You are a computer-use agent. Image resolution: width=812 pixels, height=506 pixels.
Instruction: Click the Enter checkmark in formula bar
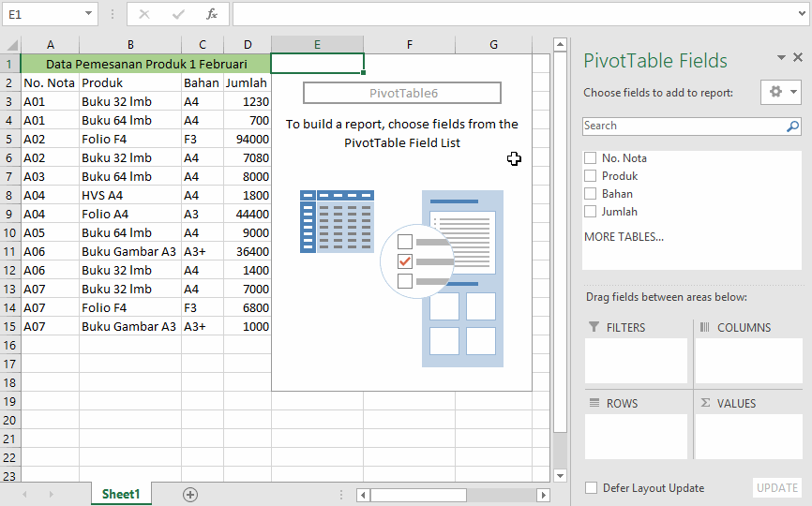[178, 14]
